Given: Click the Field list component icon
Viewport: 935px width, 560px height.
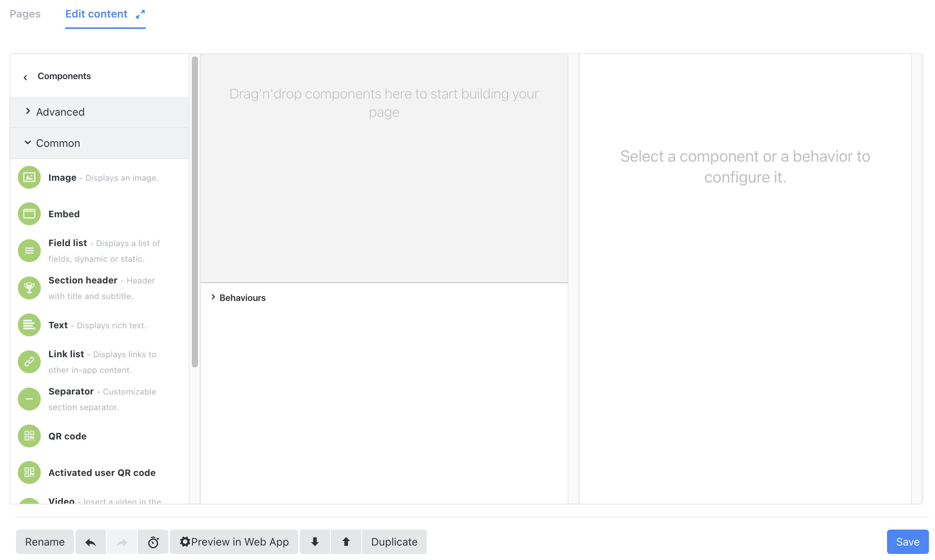Looking at the screenshot, I should coord(29,251).
